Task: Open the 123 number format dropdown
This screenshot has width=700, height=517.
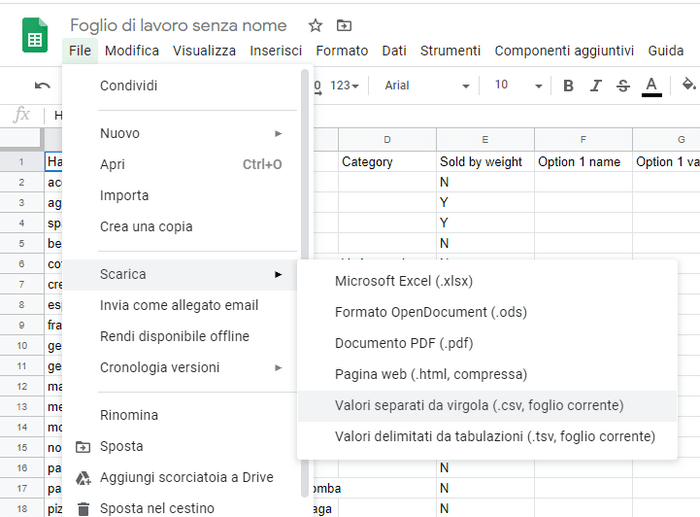Action: [x=345, y=86]
